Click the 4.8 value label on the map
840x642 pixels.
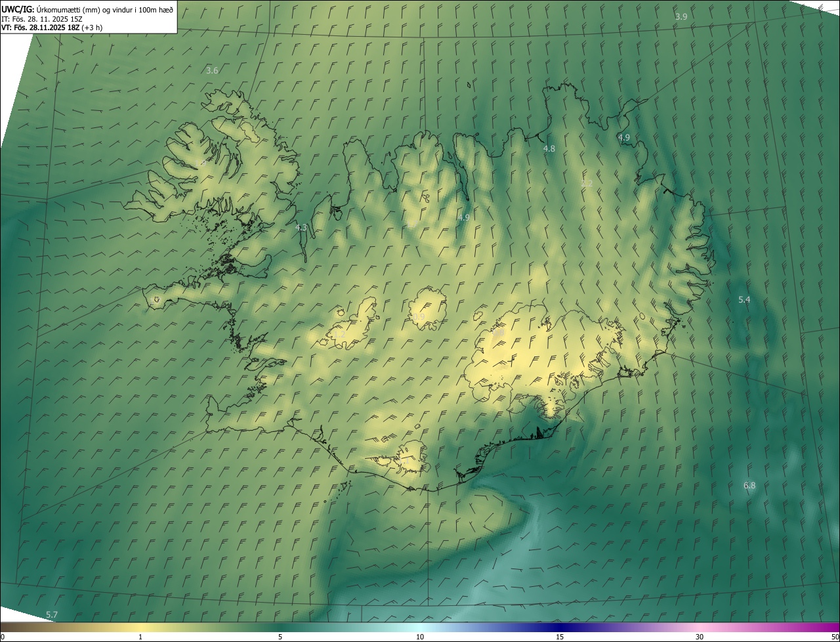point(549,149)
